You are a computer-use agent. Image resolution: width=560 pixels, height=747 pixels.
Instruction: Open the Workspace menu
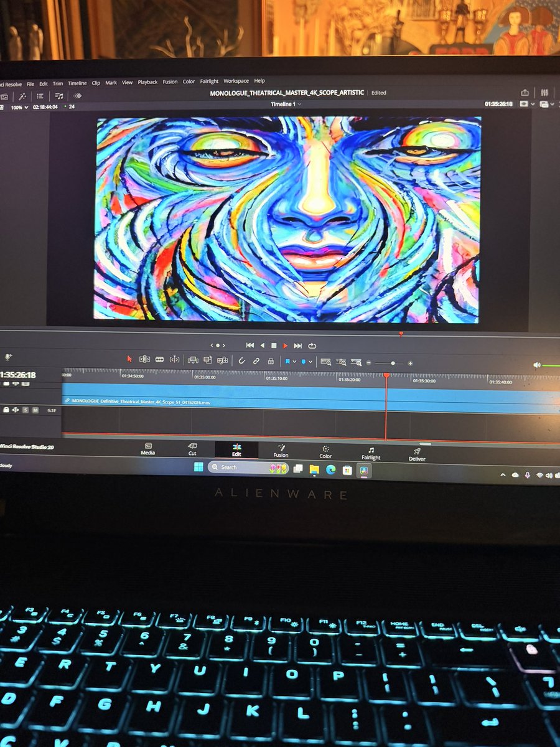tap(236, 81)
